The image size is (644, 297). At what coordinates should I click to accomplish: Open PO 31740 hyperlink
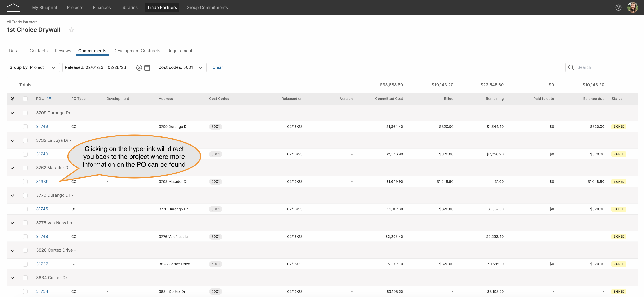(x=42, y=154)
